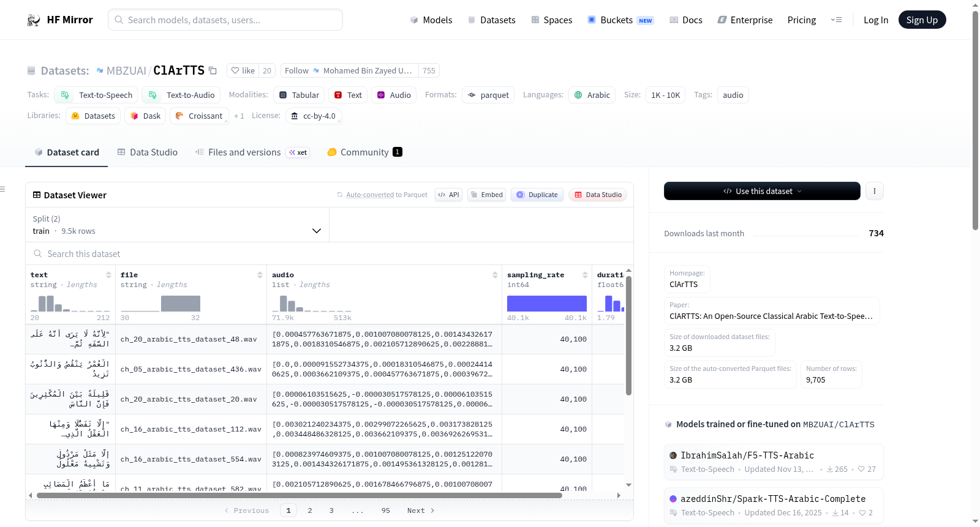Click the audio lengths histogram
The image size is (980, 527).
pos(312,304)
